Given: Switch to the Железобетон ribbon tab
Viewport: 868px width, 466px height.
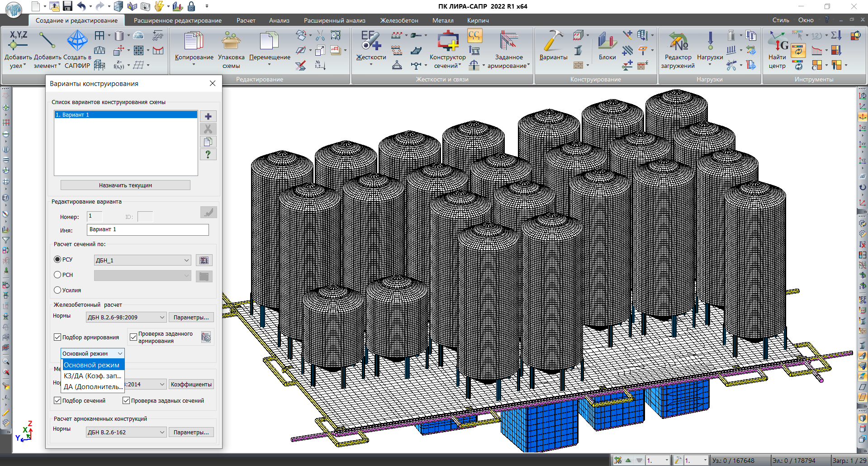Looking at the screenshot, I should point(399,20).
